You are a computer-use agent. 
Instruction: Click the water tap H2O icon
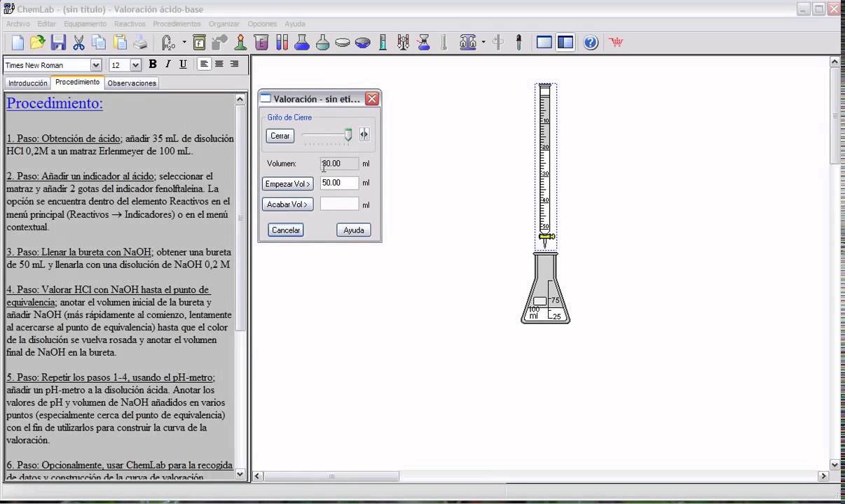click(168, 43)
